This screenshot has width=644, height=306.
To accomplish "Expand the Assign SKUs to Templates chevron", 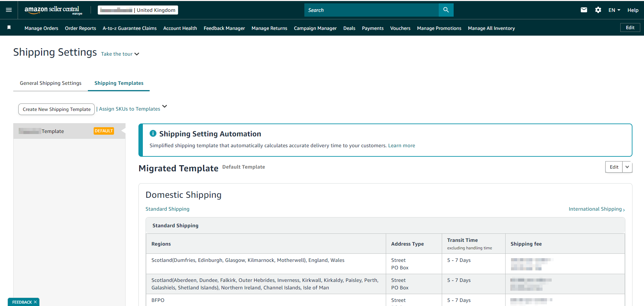I will [x=165, y=107].
